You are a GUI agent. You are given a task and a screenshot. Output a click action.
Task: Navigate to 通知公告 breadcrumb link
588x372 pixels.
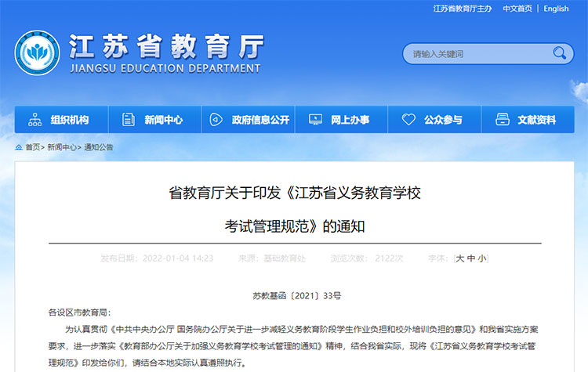pos(99,147)
